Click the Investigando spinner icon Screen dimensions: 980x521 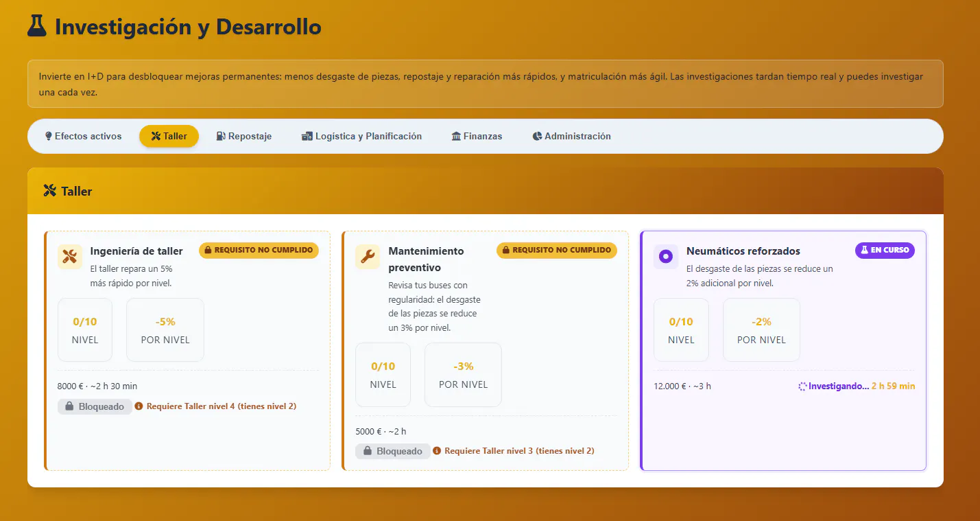click(x=803, y=386)
